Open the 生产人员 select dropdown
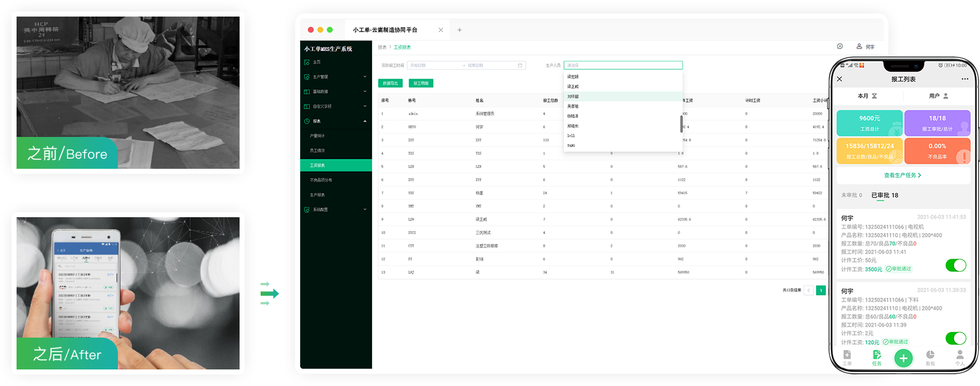980x386 pixels. [623, 65]
